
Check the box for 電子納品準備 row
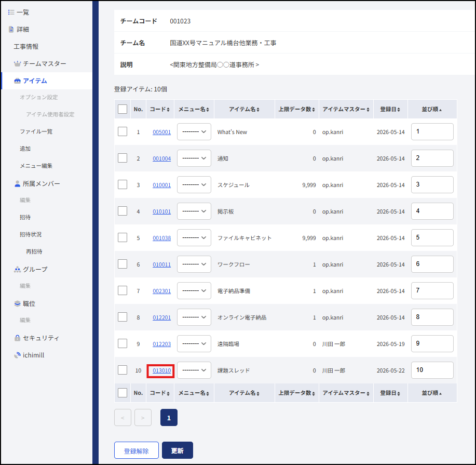(123, 290)
